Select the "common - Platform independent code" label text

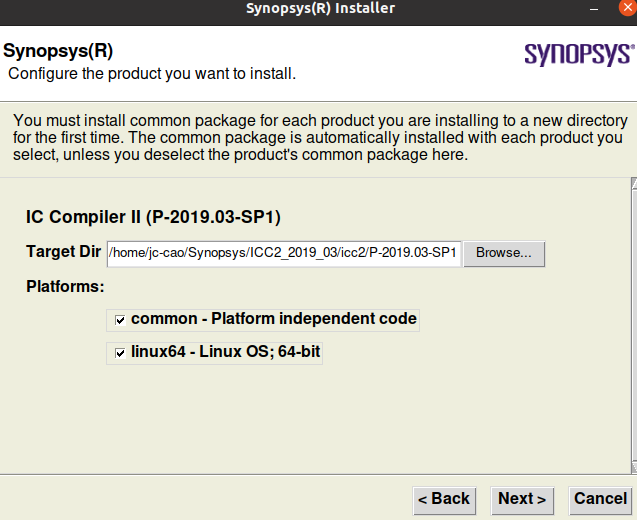pos(273,320)
